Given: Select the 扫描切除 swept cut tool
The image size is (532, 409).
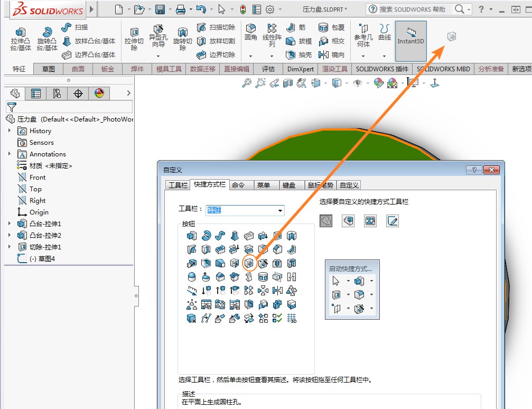Looking at the screenshot, I should pos(216,27).
